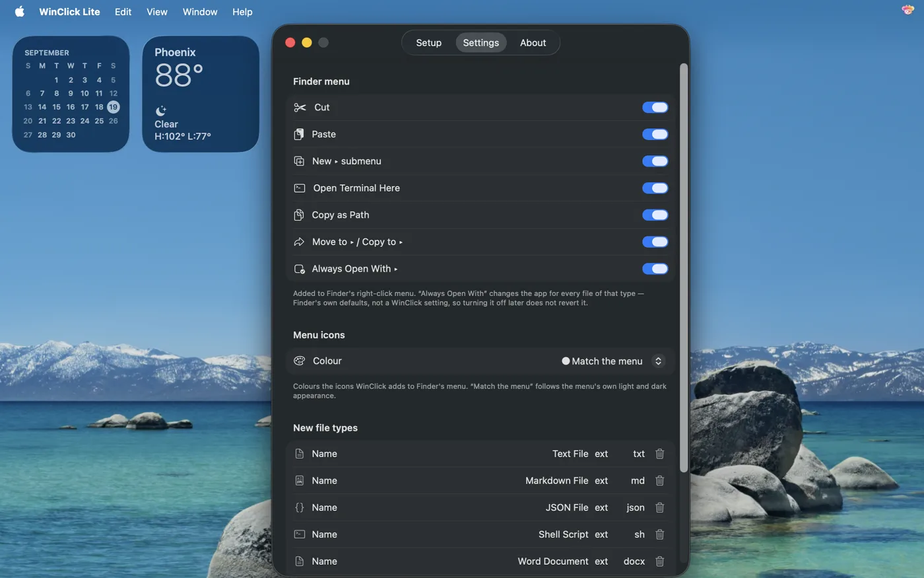This screenshot has height=578, width=924.
Task: Click the Phoenix weather widget temperature
Action: (179, 76)
